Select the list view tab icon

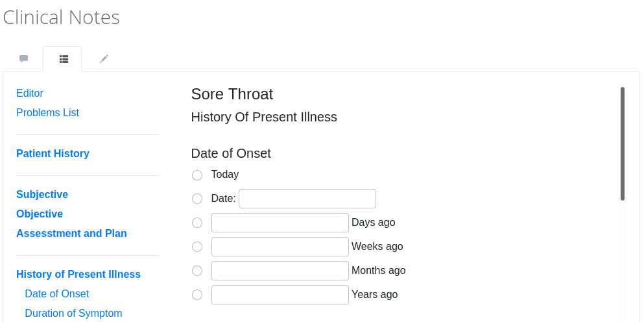coord(64,59)
